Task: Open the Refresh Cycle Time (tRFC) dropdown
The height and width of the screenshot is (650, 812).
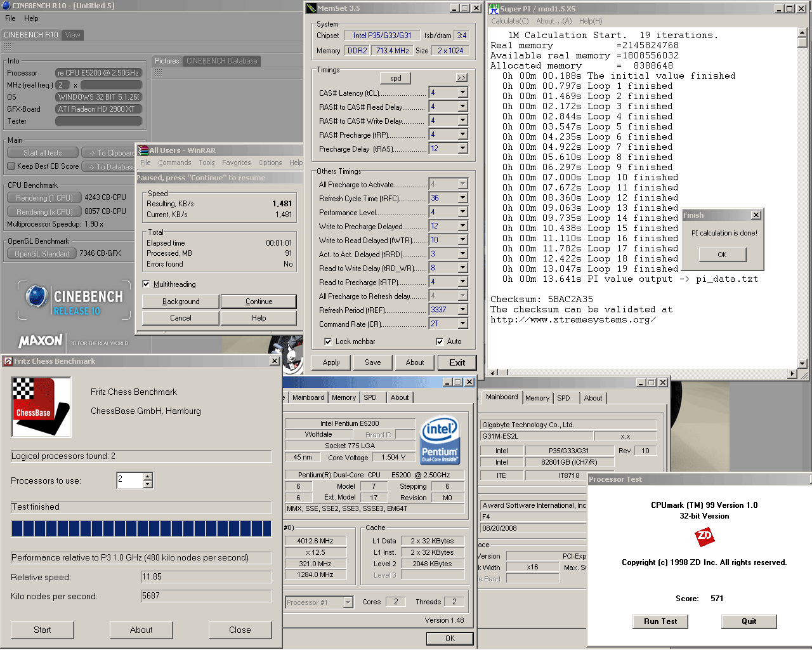Action: pos(462,198)
